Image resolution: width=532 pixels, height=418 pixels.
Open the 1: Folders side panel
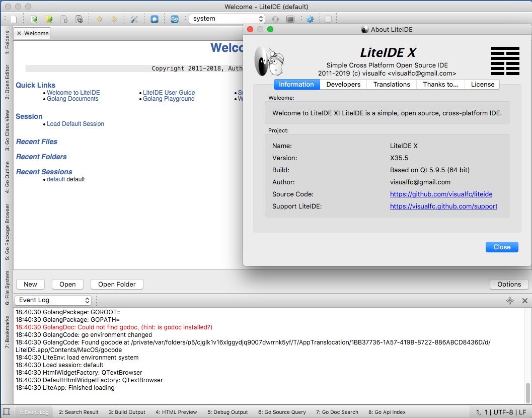click(7, 42)
